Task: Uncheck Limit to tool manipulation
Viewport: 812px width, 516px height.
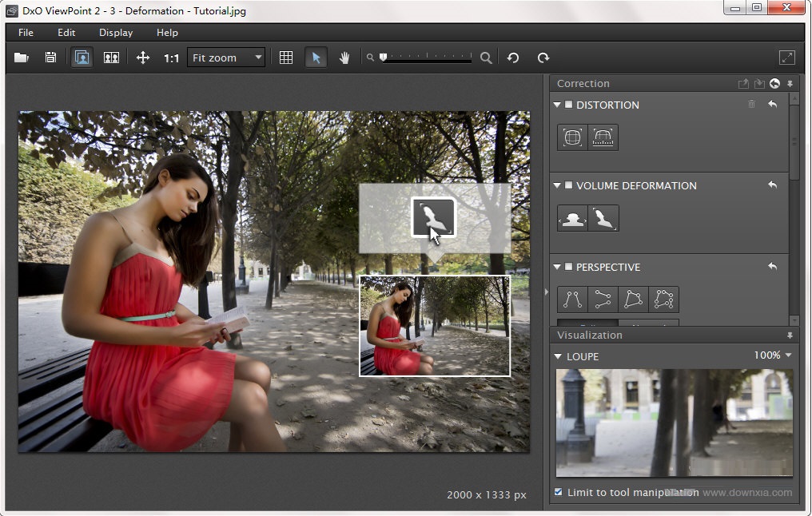Action: point(559,492)
